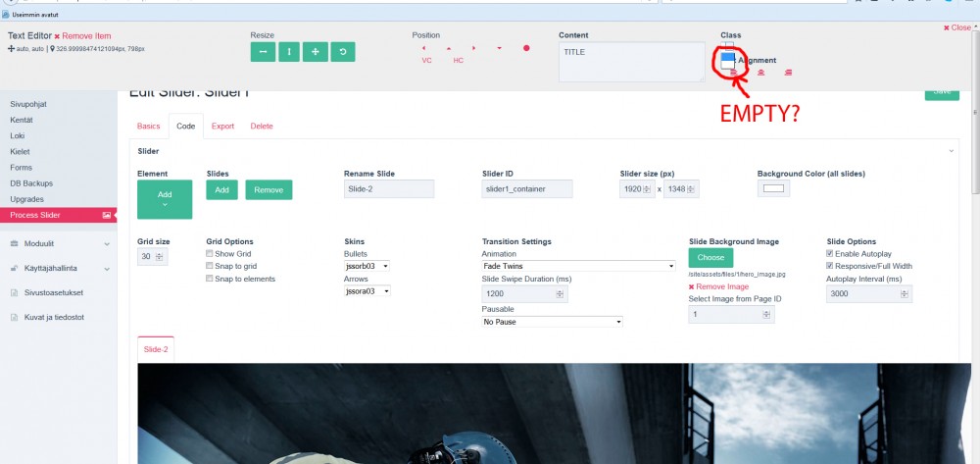The width and height of the screenshot is (980, 464).
Task: Switch to the Basics tab
Action: click(149, 127)
